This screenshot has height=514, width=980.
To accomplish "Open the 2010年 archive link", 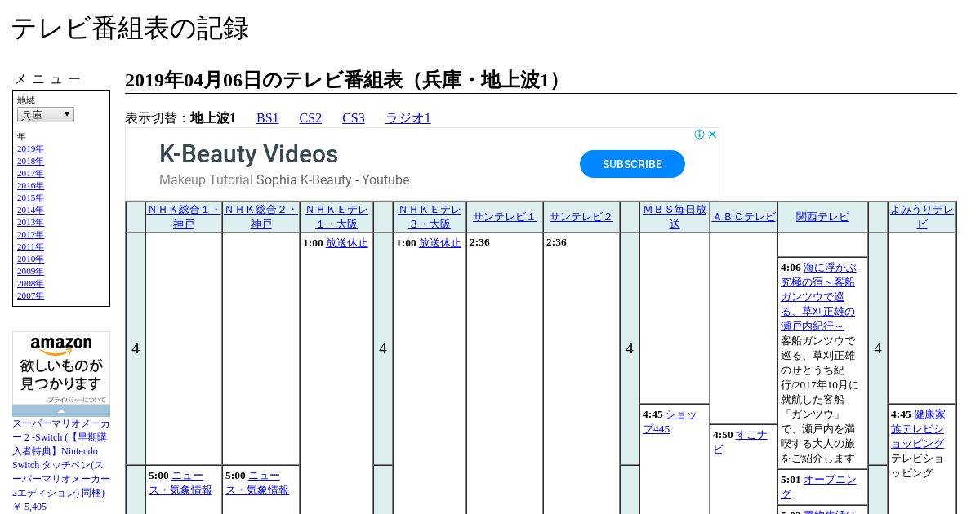I will click(x=30, y=259).
